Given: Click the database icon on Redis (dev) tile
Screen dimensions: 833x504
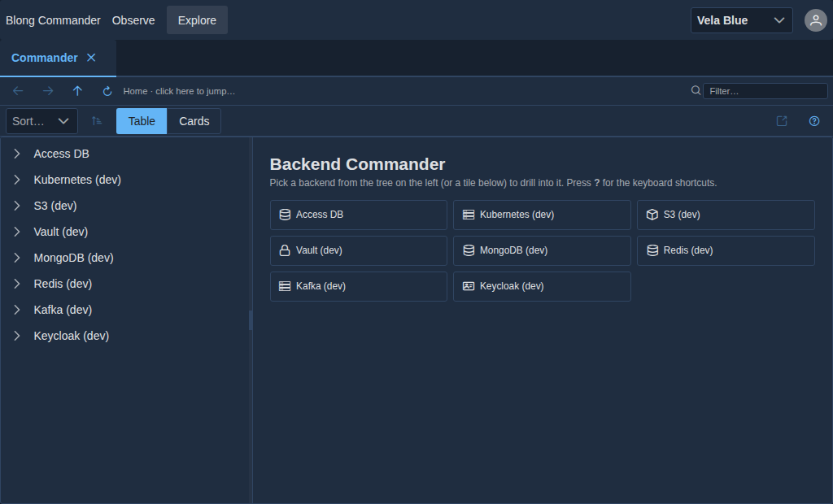Looking at the screenshot, I should coord(652,250).
